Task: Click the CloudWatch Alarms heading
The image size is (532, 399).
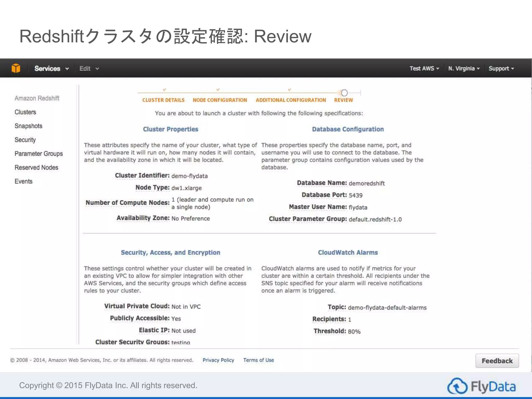Action: [x=348, y=252]
